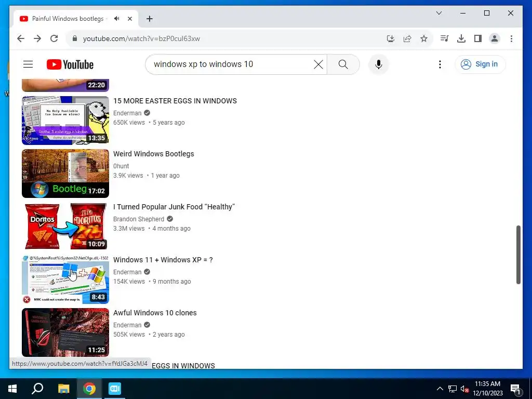Image resolution: width=532 pixels, height=399 pixels.
Task: Select the Painful Windows bootlegs tab
Action: (68, 19)
